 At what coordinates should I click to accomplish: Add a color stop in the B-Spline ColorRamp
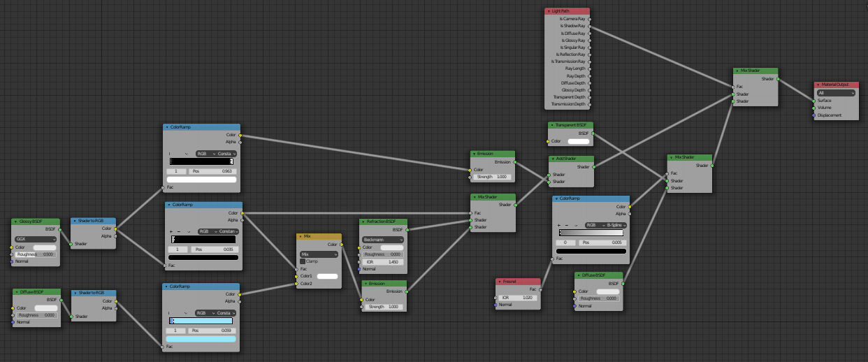[x=560, y=225]
